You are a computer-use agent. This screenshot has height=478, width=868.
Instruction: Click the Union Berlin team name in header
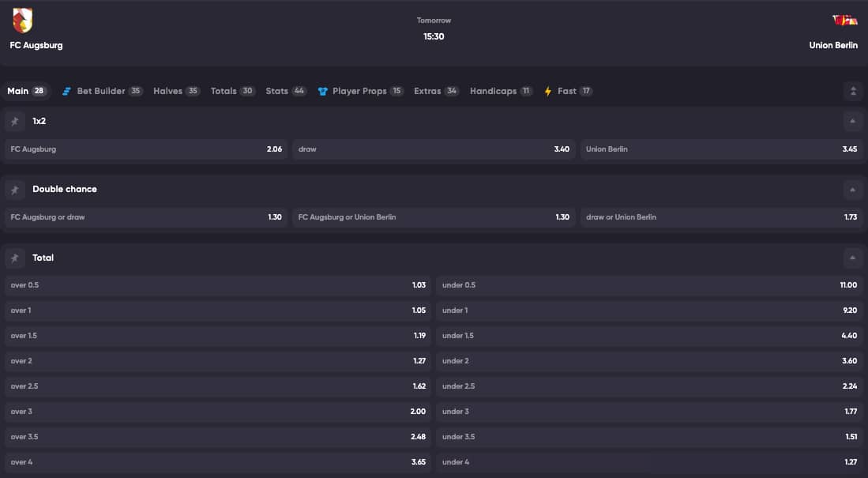point(833,45)
